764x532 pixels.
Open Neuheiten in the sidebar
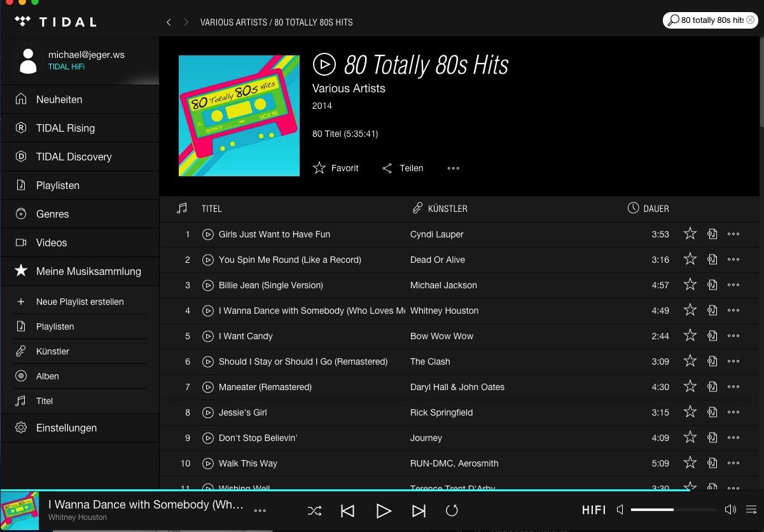coord(80,99)
